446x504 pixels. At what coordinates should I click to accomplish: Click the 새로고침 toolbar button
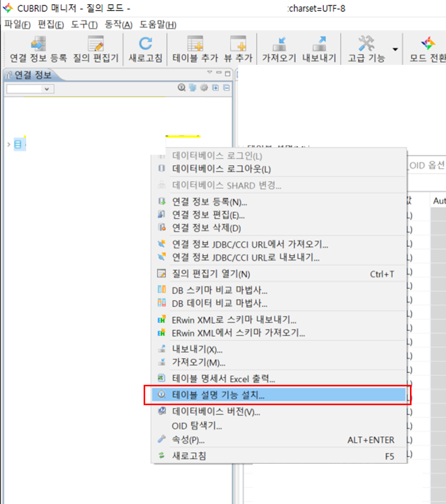(x=145, y=50)
